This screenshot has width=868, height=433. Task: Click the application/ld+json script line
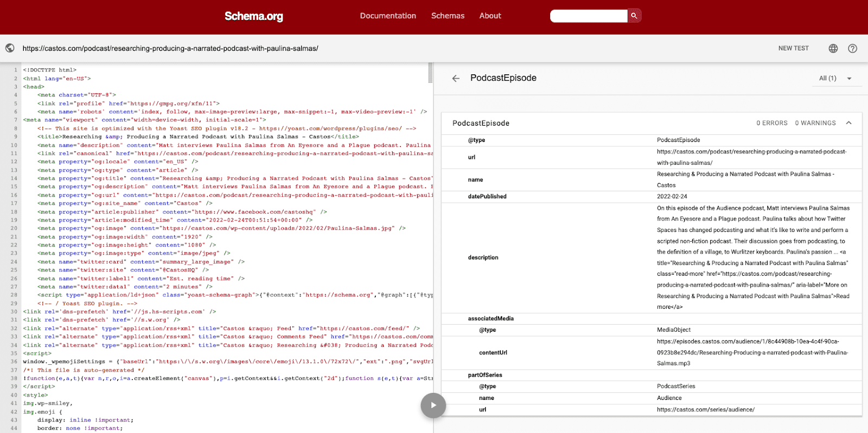pyautogui.click(x=235, y=295)
